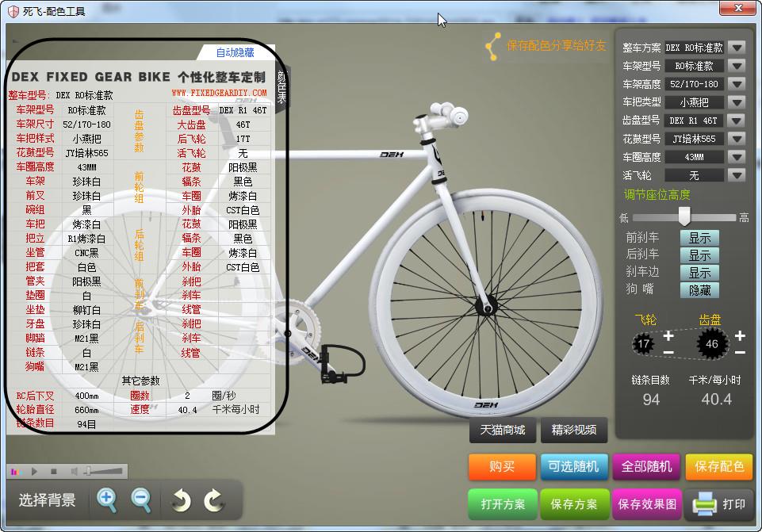Viewport: 762px width, 532px height.
Task: Toggle 狗嘴 隐藏 switch
Action: tap(700, 290)
